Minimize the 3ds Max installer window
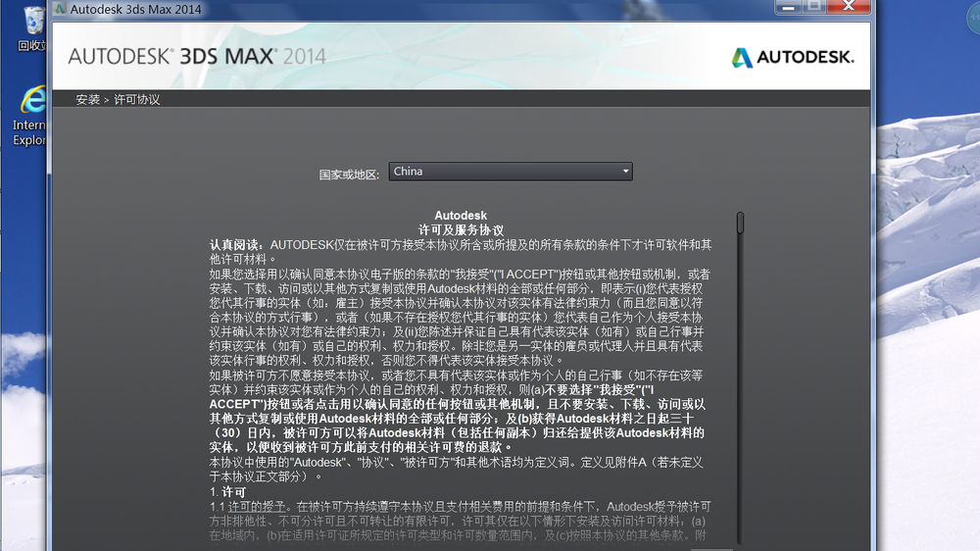This screenshot has height=551, width=980. [788, 7]
